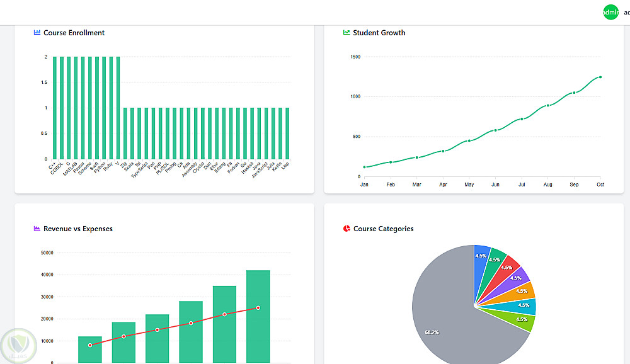
Task: Select the V bar in Course Enrollment
Action: coord(118,108)
